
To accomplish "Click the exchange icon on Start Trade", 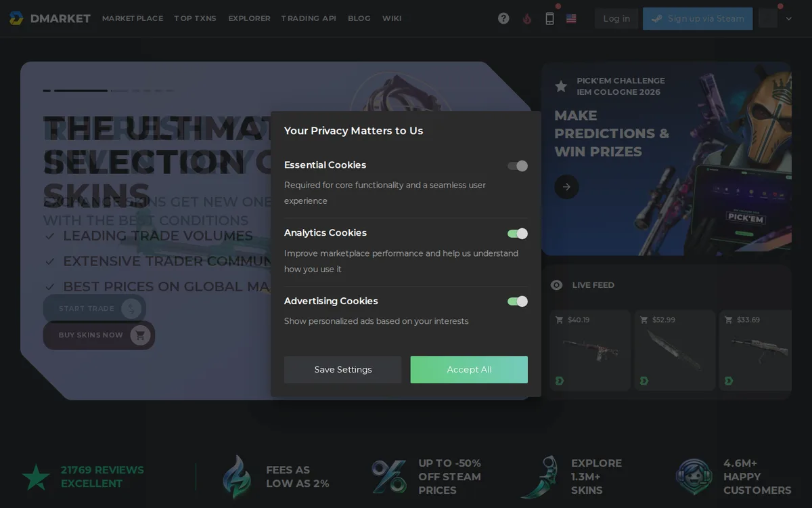I will point(131,308).
